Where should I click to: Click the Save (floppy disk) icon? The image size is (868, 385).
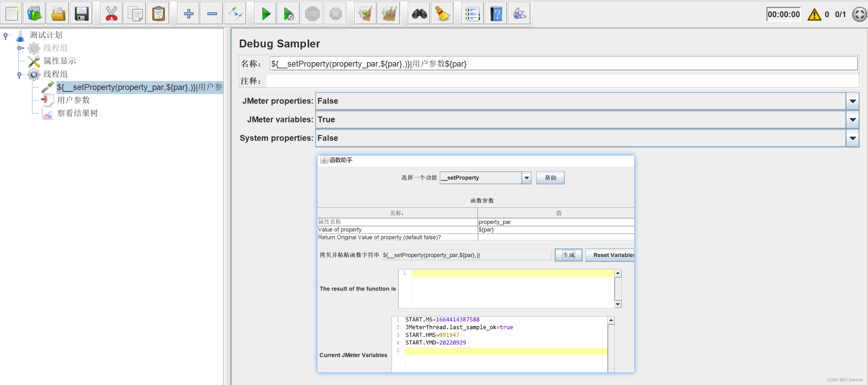pyautogui.click(x=81, y=14)
